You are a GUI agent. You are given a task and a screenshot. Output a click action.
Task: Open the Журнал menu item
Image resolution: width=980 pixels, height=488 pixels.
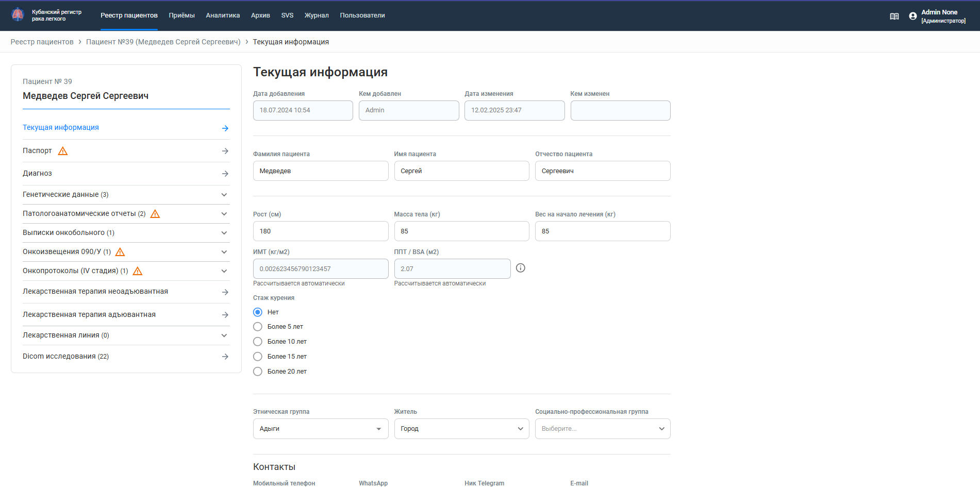click(317, 15)
